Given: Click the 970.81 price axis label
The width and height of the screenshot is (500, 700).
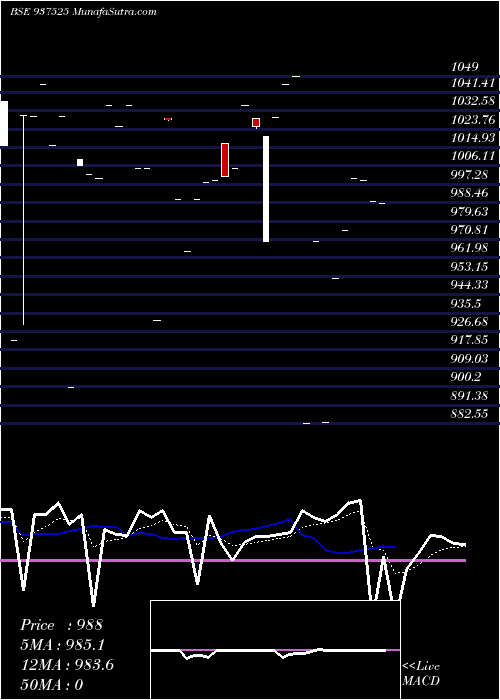Looking at the screenshot, I should click(x=470, y=230).
